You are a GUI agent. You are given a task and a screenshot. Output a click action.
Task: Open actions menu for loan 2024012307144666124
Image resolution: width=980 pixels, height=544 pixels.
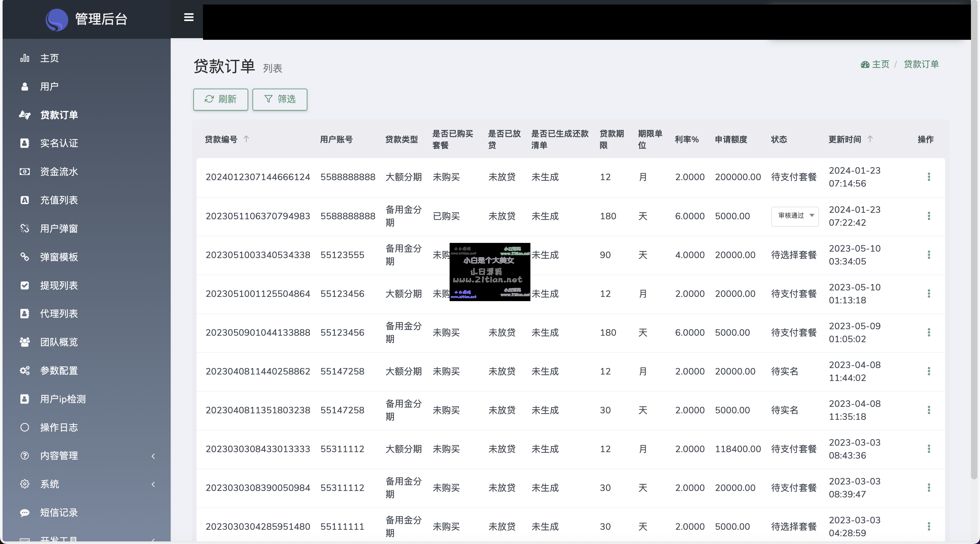(929, 177)
